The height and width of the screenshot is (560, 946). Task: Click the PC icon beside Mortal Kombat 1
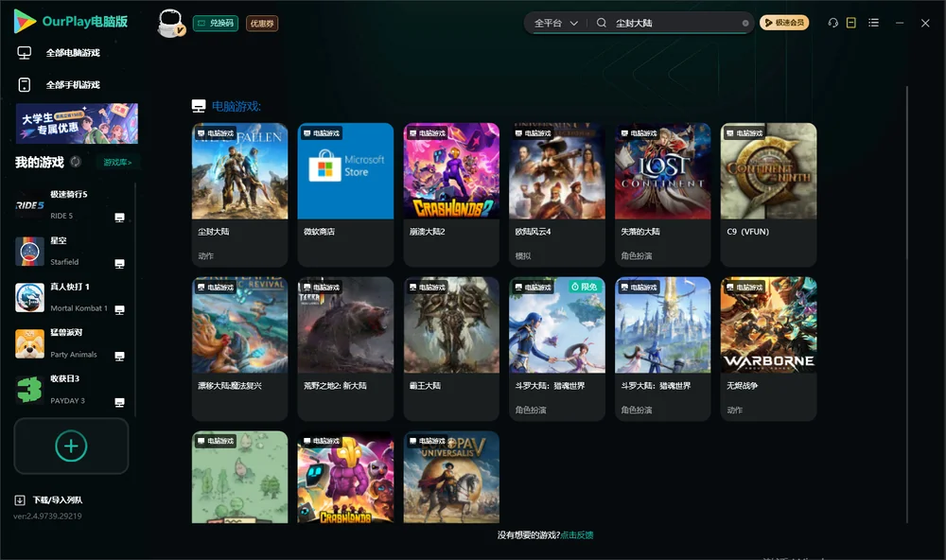(x=119, y=309)
